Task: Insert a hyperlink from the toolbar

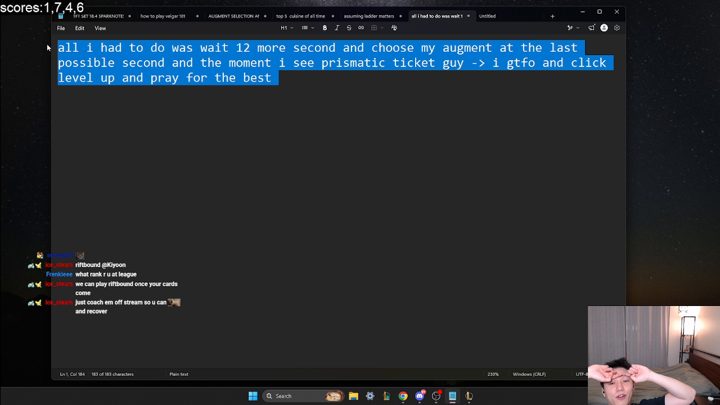Action: click(x=361, y=28)
